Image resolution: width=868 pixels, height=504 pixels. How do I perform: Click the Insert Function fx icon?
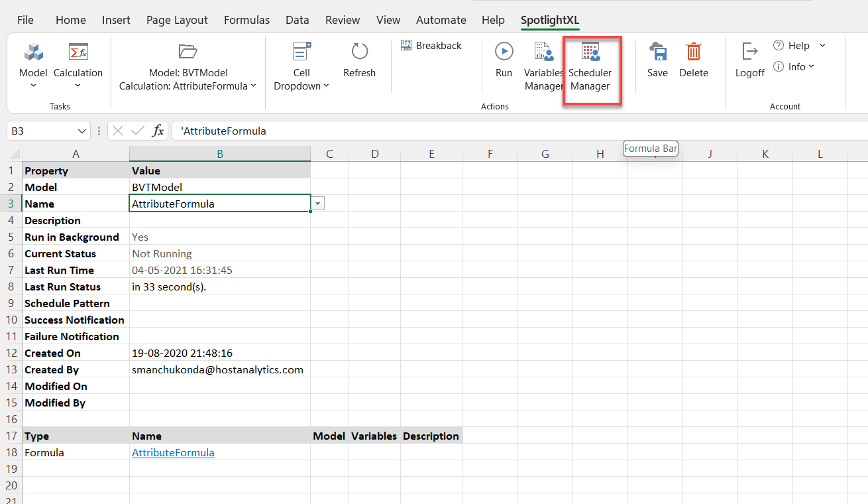[x=158, y=131]
